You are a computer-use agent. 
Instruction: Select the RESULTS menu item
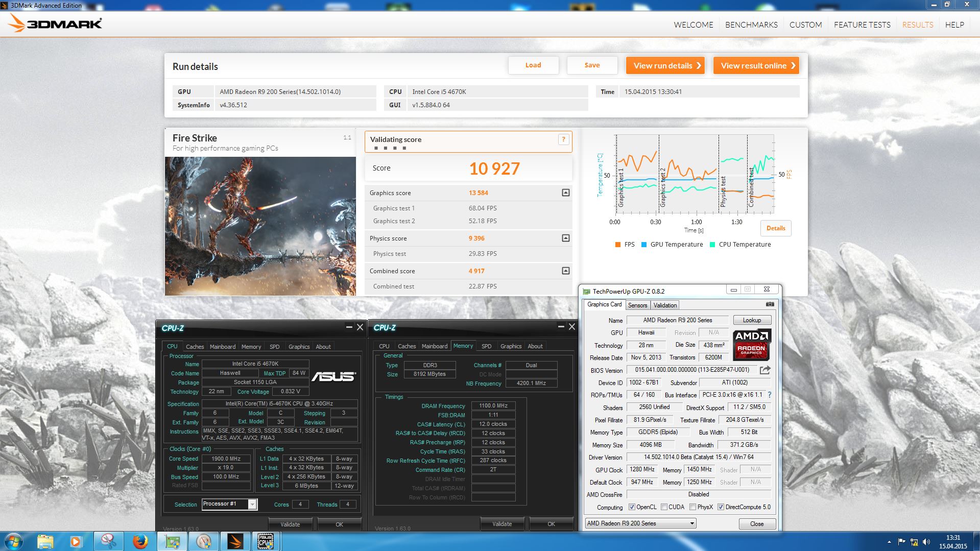(x=917, y=25)
